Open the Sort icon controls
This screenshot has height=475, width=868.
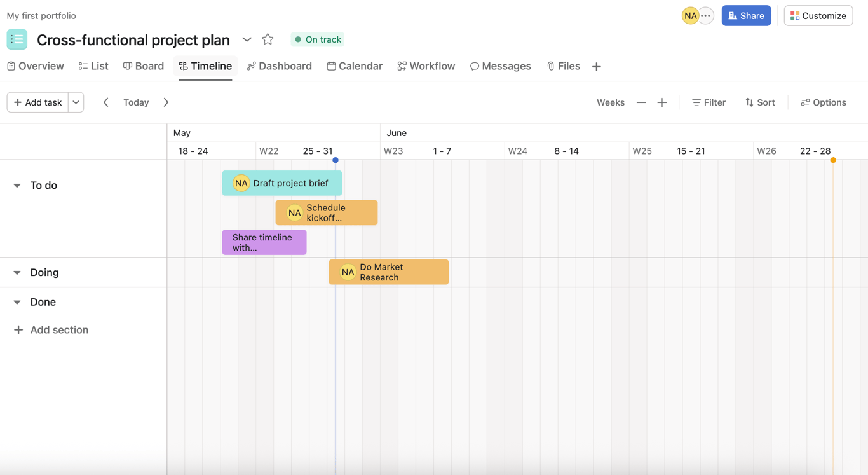(749, 102)
